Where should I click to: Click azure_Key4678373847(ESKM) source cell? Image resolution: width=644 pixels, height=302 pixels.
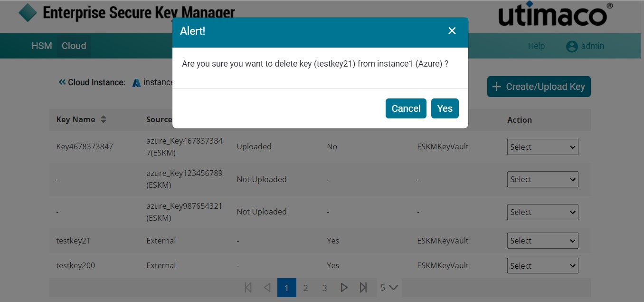point(184,146)
